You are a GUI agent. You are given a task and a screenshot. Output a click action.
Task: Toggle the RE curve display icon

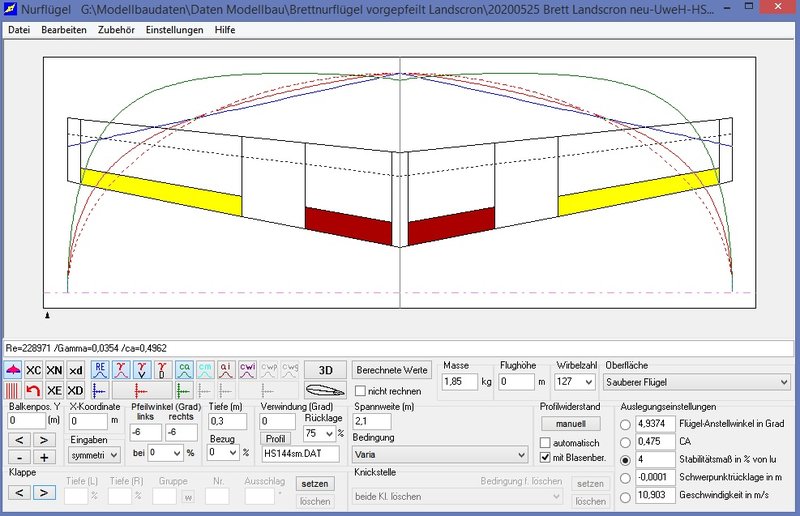(100, 370)
